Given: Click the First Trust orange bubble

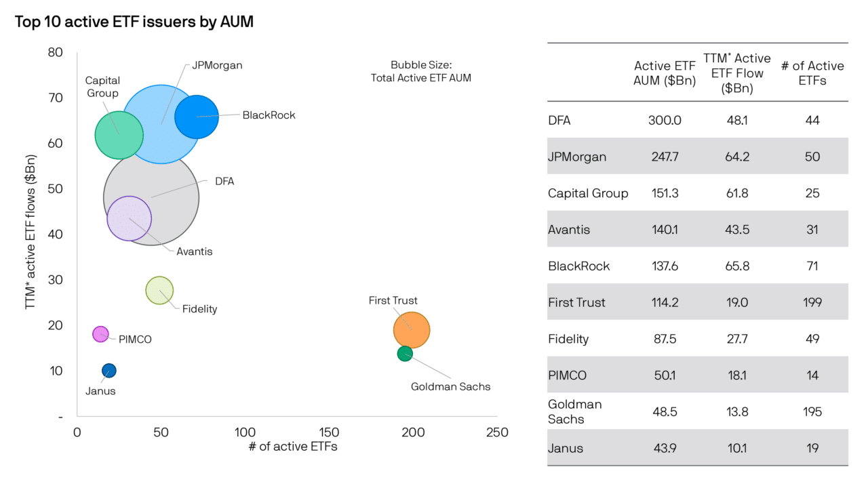Looking at the screenshot, I should (412, 330).
